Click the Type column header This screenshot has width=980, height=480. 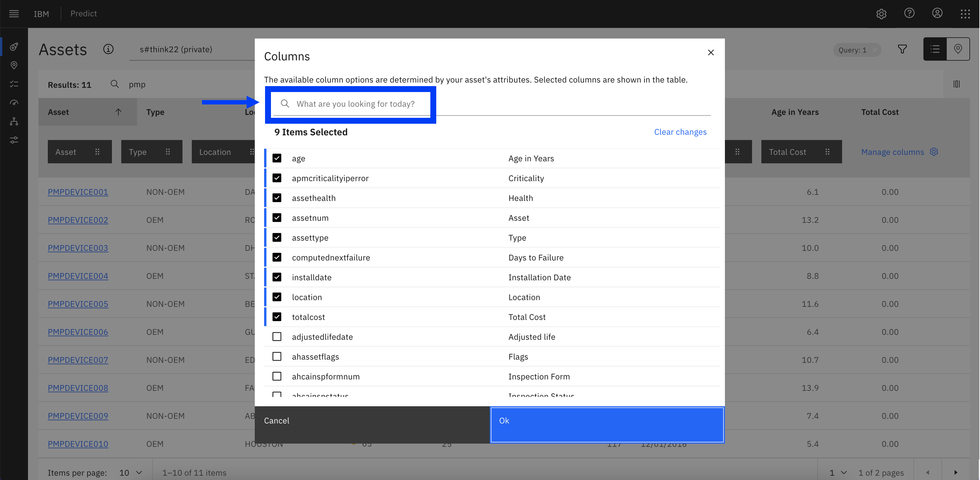[155, 112]
